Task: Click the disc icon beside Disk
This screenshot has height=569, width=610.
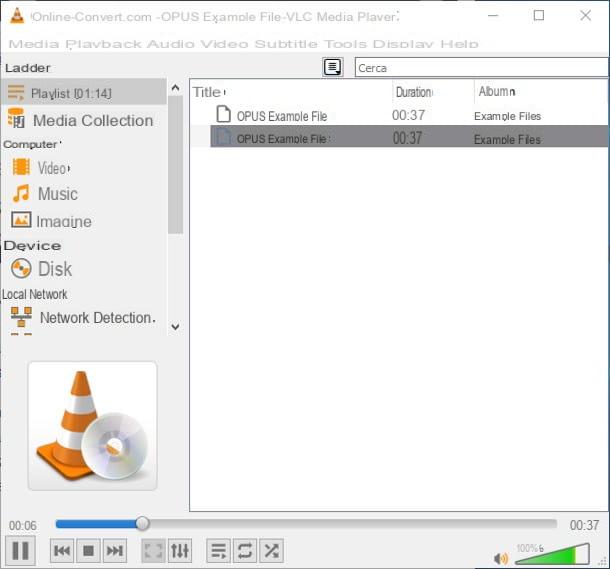Action: [x=21, y=268]
